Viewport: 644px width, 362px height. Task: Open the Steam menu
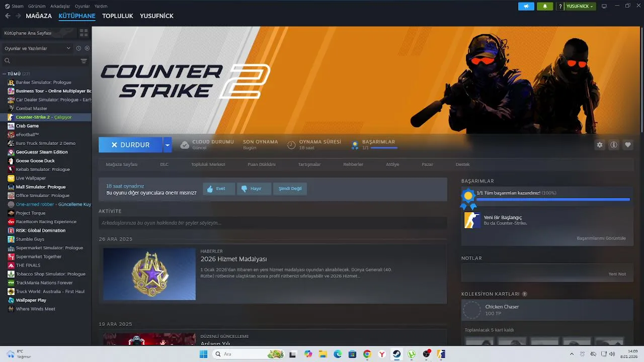pos(14,6)
